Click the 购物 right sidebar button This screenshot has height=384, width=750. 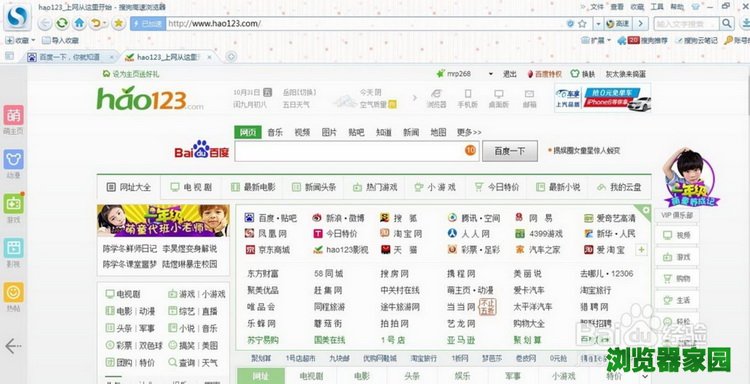(677, 278)
